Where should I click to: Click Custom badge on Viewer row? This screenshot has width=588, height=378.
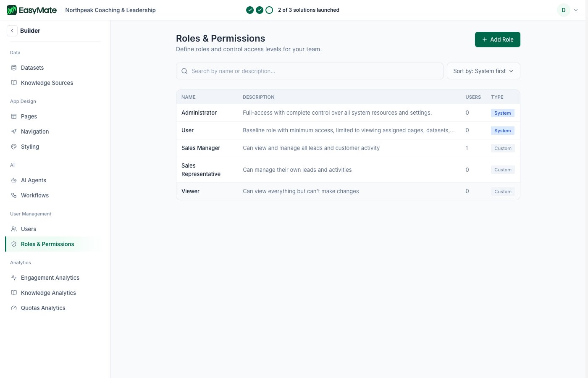[x=503, y=192]
